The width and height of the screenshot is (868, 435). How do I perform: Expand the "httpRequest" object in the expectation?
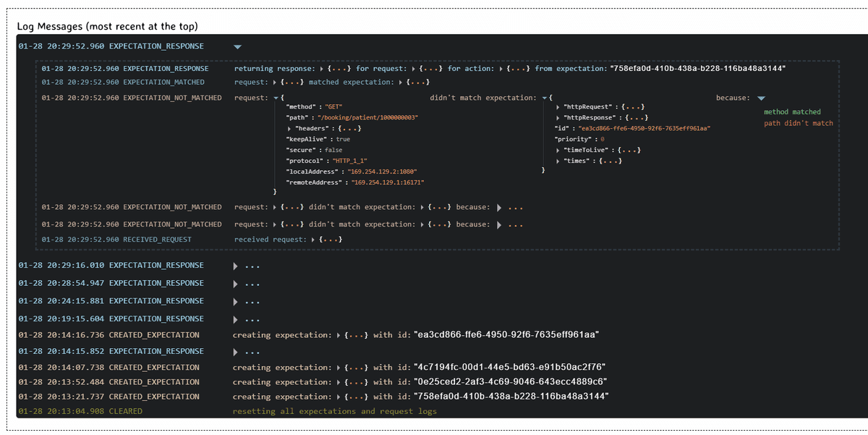pyautogui.click(x=557, y=106)
